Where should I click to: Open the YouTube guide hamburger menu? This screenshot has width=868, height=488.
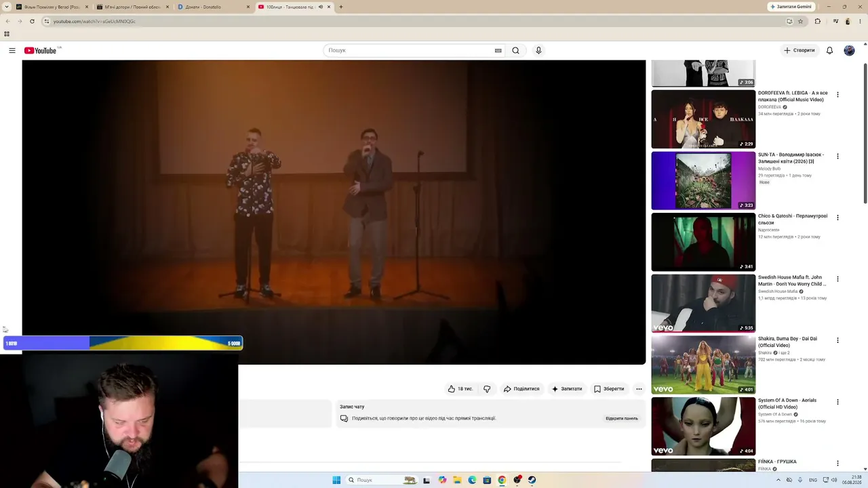12,50
